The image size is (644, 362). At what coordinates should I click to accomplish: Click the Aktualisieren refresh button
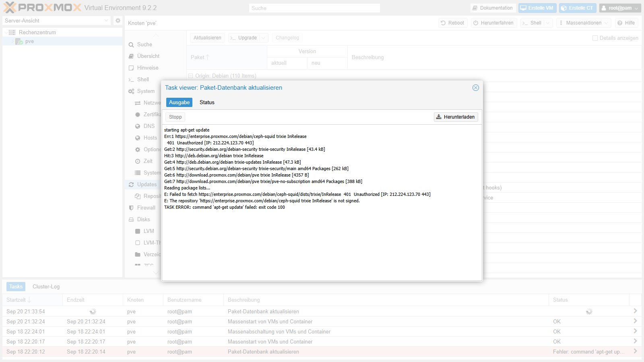[x=207, y=38]
